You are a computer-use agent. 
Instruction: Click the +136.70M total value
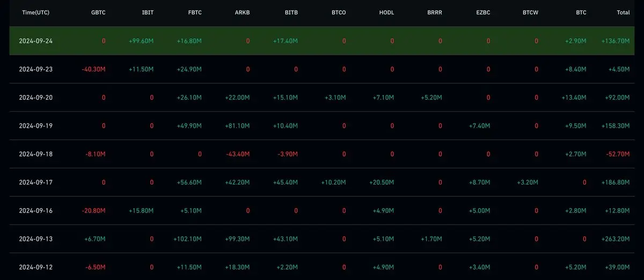click(616, 41)
